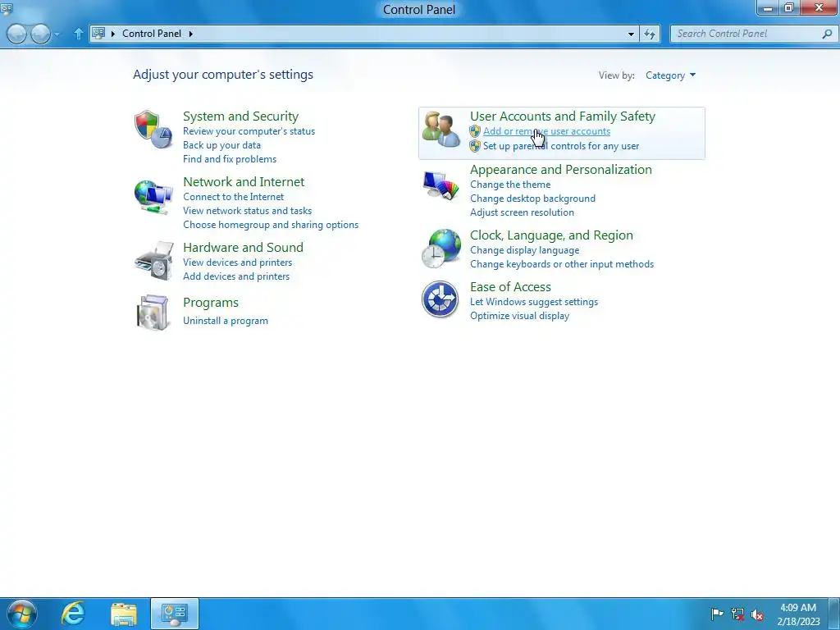Click the search magnifier icon
The width and height of the screenshot is (840, 630).
827,34
